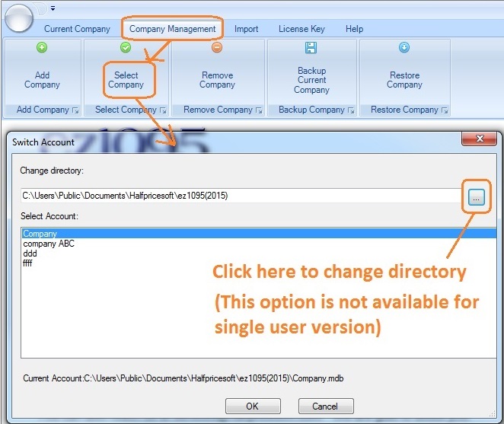Click the blue Restore Company icon

pyautogui.click(x=404, y=47)
